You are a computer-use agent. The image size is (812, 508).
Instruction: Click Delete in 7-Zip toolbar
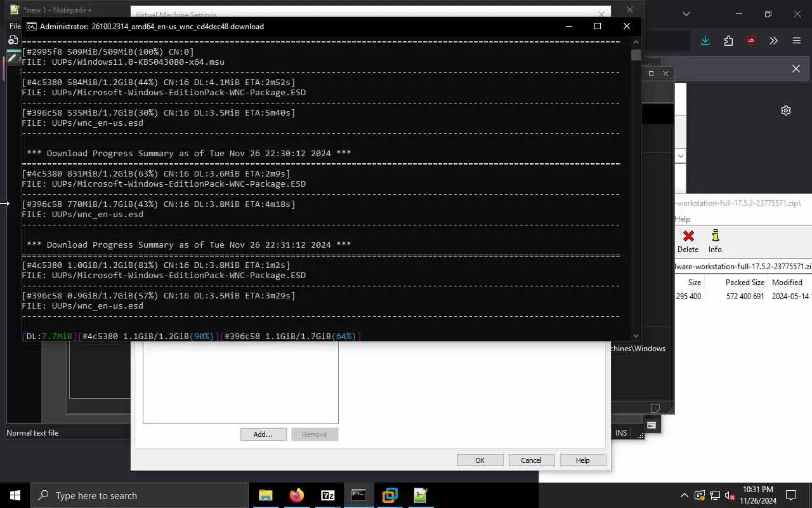[688, 242]
